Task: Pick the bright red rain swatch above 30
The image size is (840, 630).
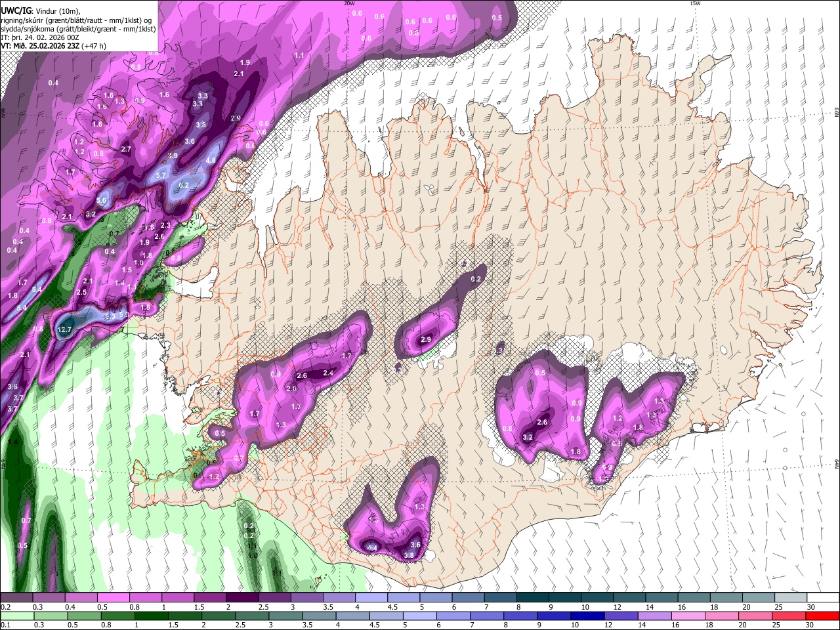Action: pos(823,616)
